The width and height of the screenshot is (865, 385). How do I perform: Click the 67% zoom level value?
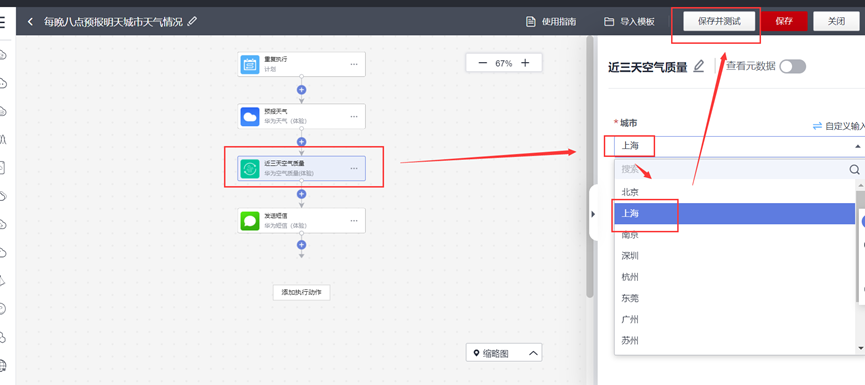pyautogui.click(x=504, y=63)
